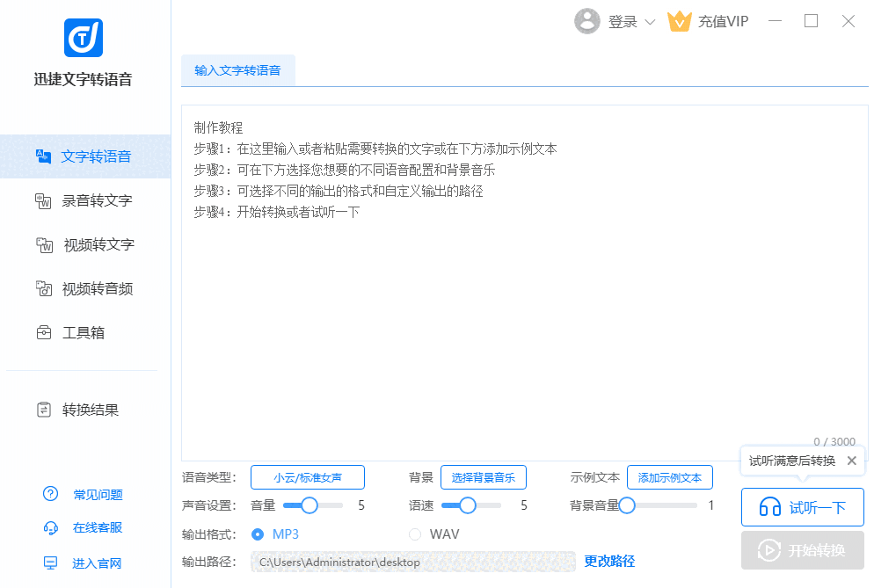The image size is (874, 588).
Task: Click the 试听一下 preview button
Action: tap(802, 507)
